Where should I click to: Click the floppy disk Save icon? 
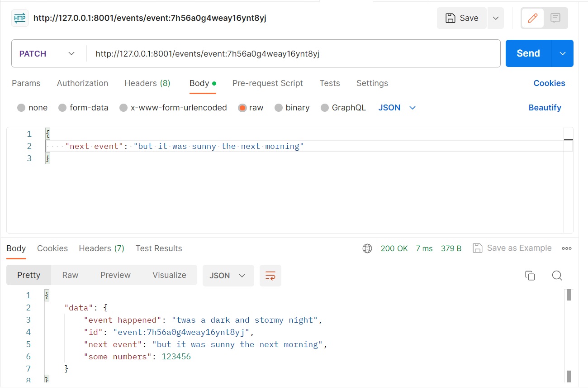450,18
